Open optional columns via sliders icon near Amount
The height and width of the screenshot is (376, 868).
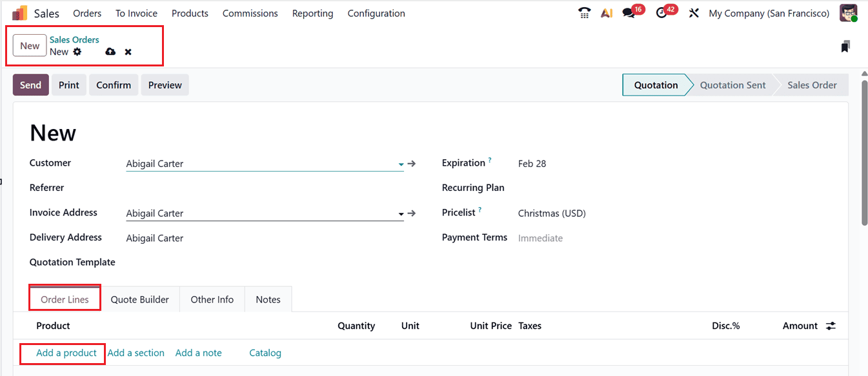(831, 326)
